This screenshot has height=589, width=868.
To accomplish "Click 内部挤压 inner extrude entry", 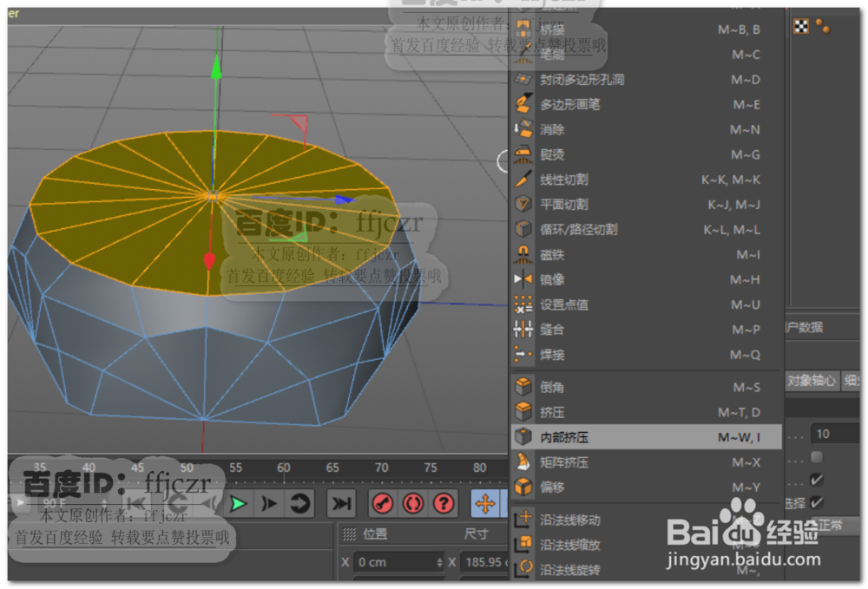I will tap(646, 437).
